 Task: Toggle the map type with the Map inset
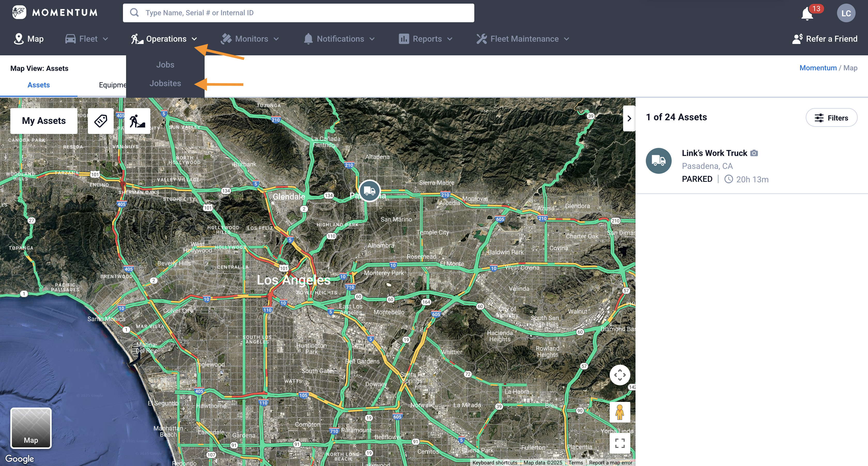[31, 427]
